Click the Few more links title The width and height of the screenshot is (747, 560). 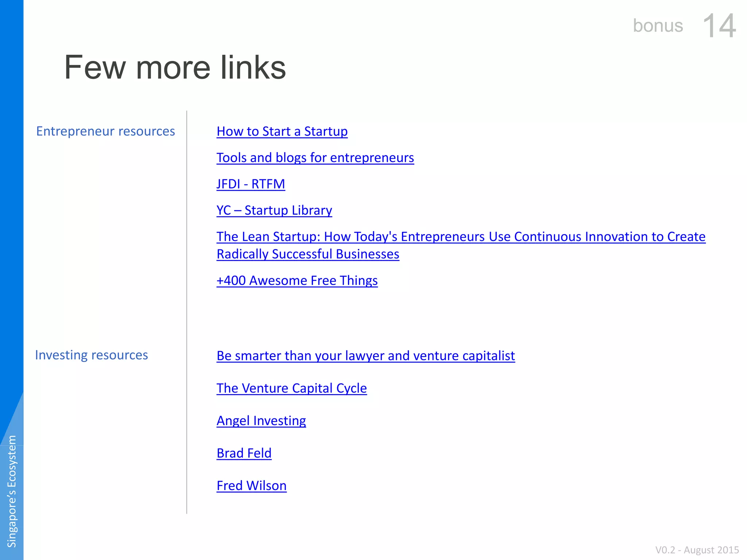[175, 67]
